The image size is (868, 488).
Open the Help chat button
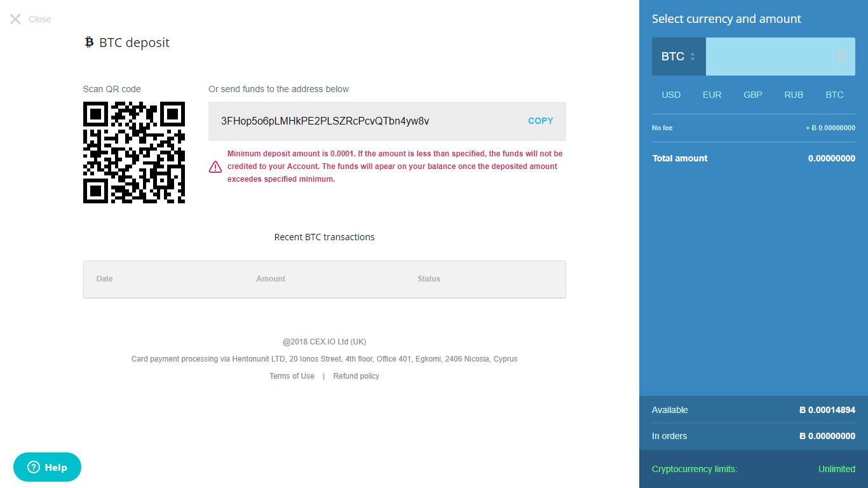coord(47,468)
